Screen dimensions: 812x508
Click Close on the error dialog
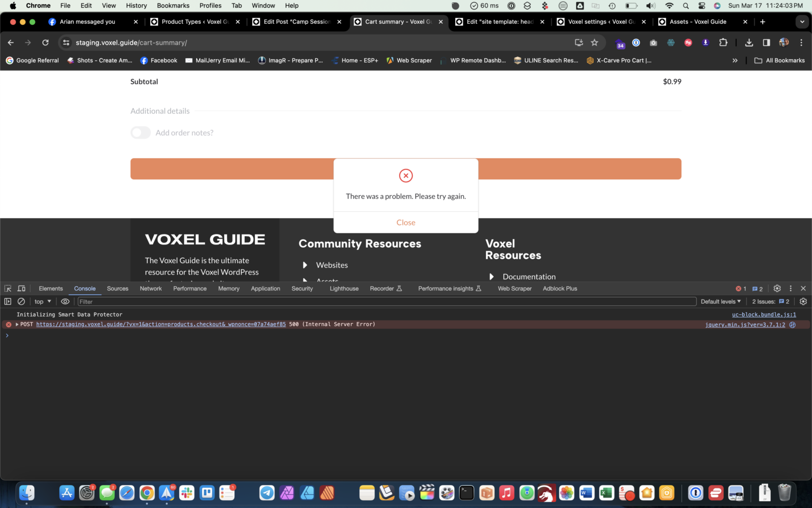(405, 222)
